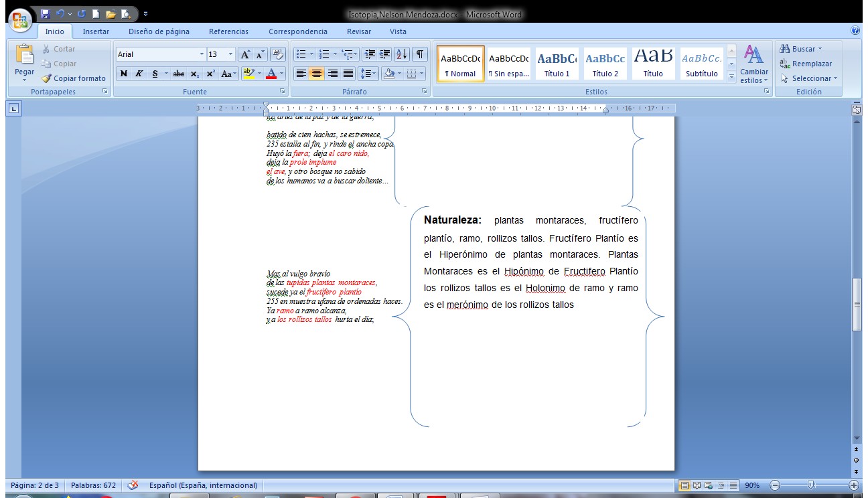Apply the Sin espaciado style
Screen dimensions: 868x498
508,64
